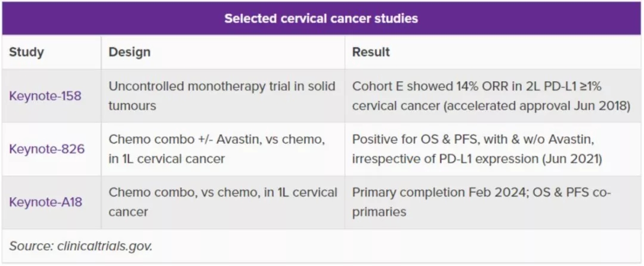This screenshot has width=644, height=266.
Task: Open the Keynote-A18 study link
Action: pyautogui.click(x=45, y=202)
